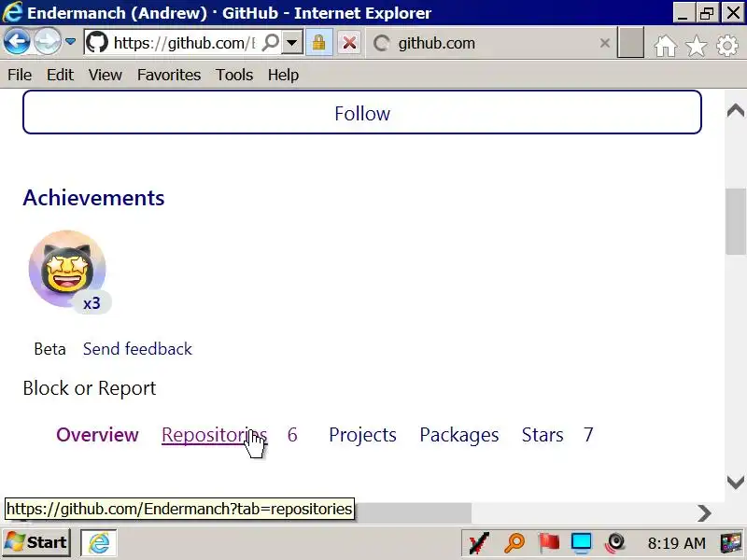Open the Favorites star icon

click(696, 46)
